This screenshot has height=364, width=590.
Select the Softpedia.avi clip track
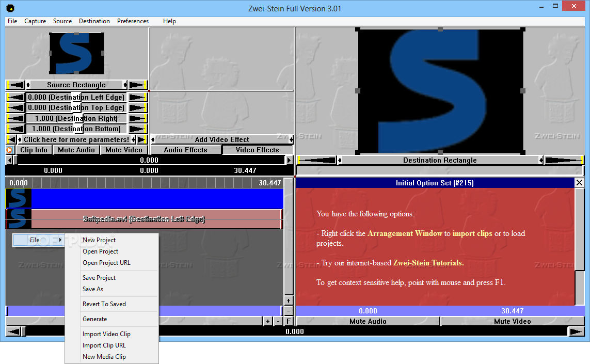click(145, 219)
